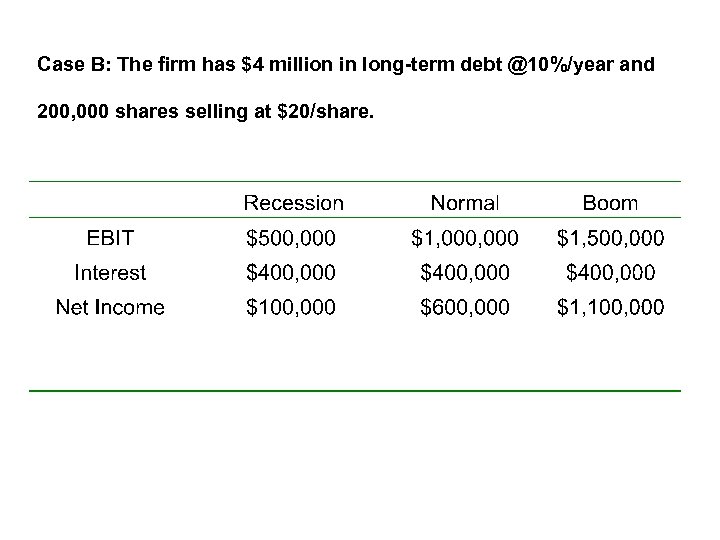This screenshot has width=720, height=540.
Task: Click the 'Case B' heading text line
Action: (345, 66)
